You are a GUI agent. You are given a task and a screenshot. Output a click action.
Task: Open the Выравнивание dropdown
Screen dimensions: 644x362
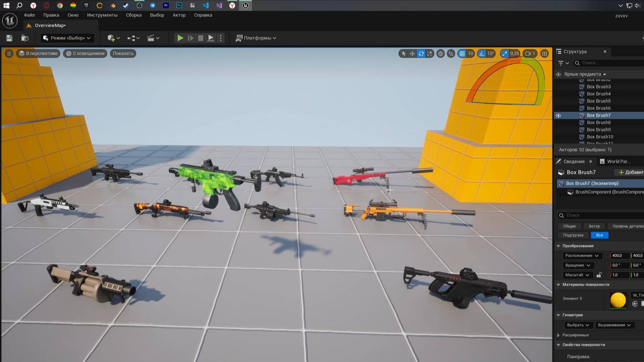[x=615, y=325]
